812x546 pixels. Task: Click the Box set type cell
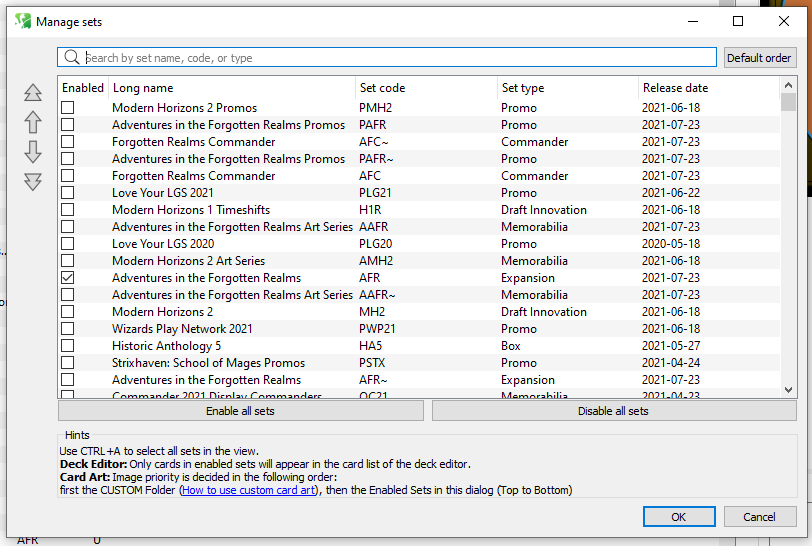(511, 346)
